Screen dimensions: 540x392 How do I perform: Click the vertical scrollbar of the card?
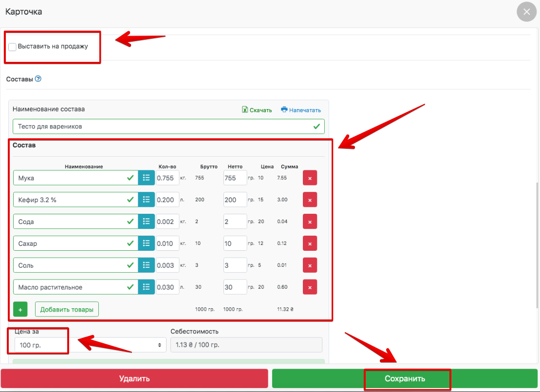[538, 243]
